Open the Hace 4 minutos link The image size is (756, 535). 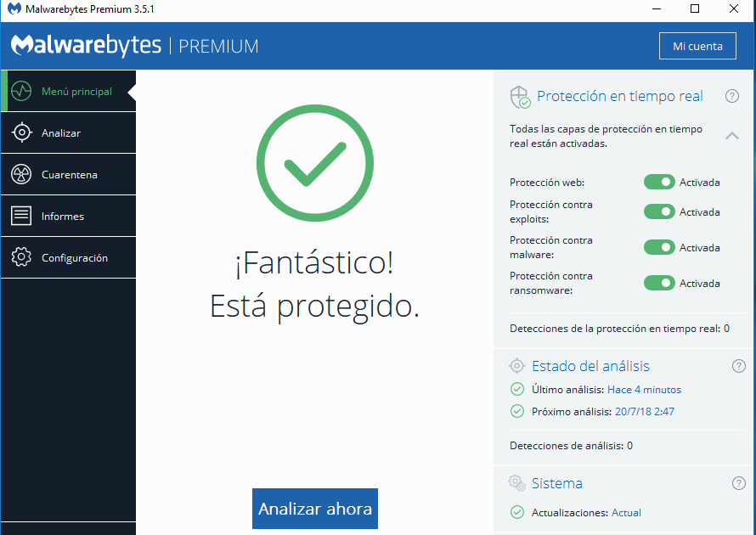(x=644, y=390)
